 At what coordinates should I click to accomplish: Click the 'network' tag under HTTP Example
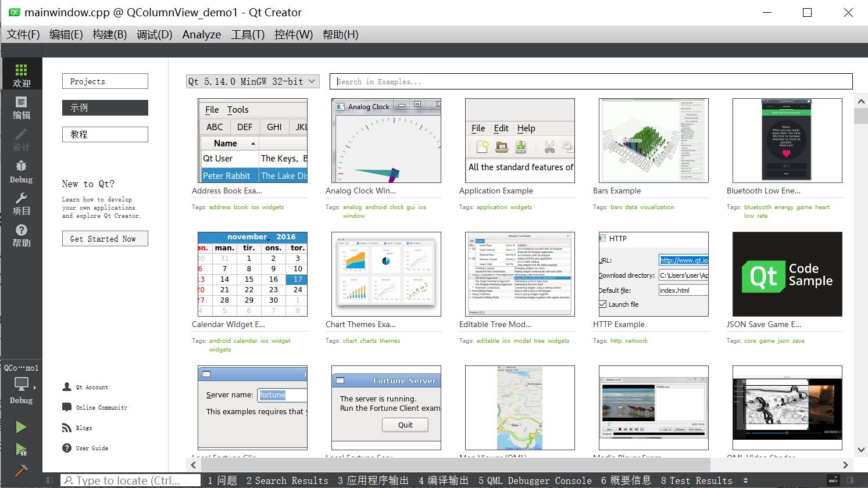[x=636, y=340]
